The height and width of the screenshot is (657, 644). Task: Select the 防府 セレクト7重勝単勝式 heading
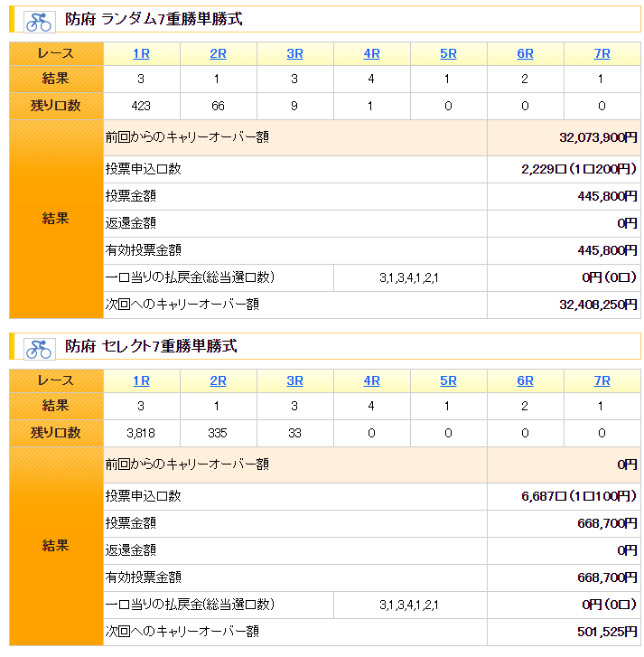151,346
